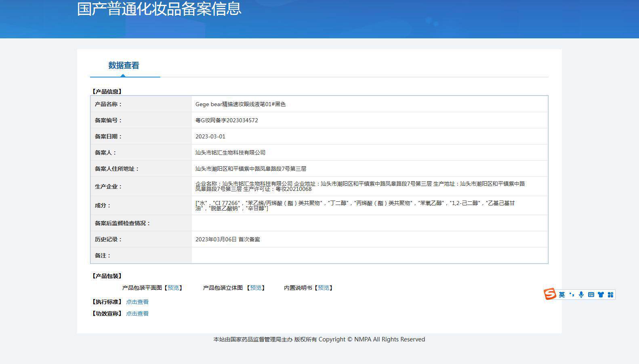Click the 【产品信息】 section heading

107,92
